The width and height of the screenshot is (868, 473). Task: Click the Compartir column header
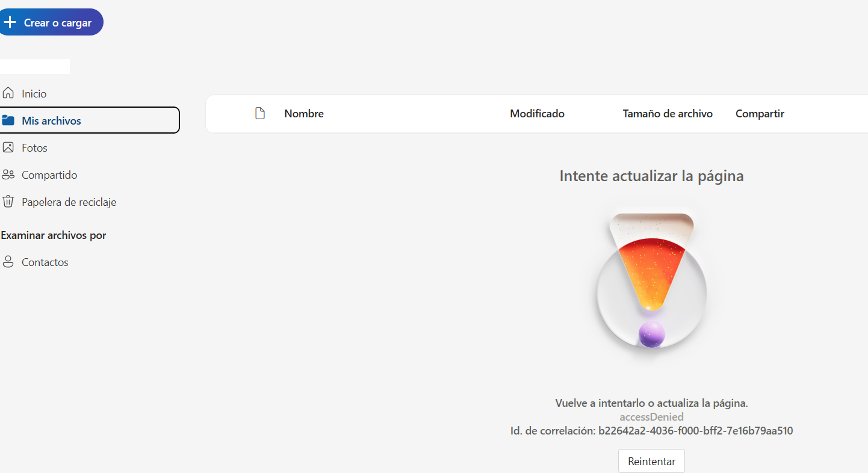pos(760,113)
